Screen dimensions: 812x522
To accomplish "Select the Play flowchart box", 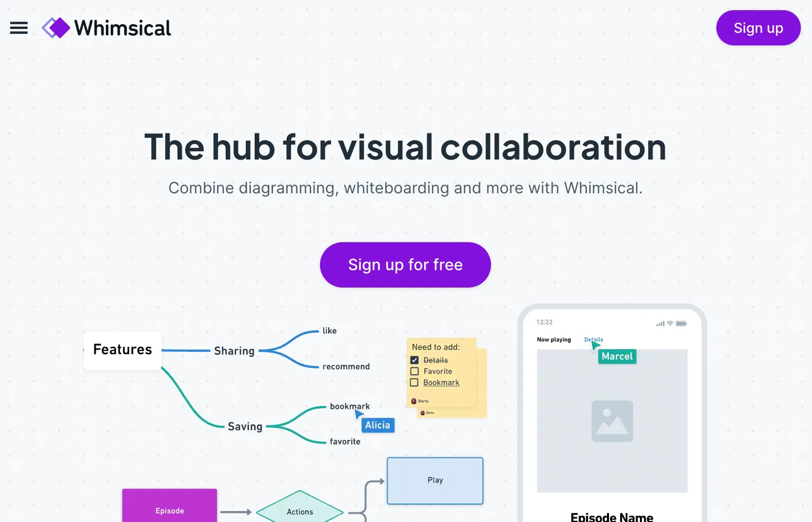I will click(x=435, y=480).
